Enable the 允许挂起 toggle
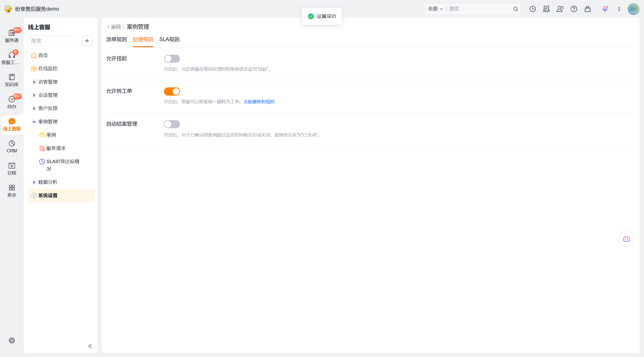 [172, 59]
